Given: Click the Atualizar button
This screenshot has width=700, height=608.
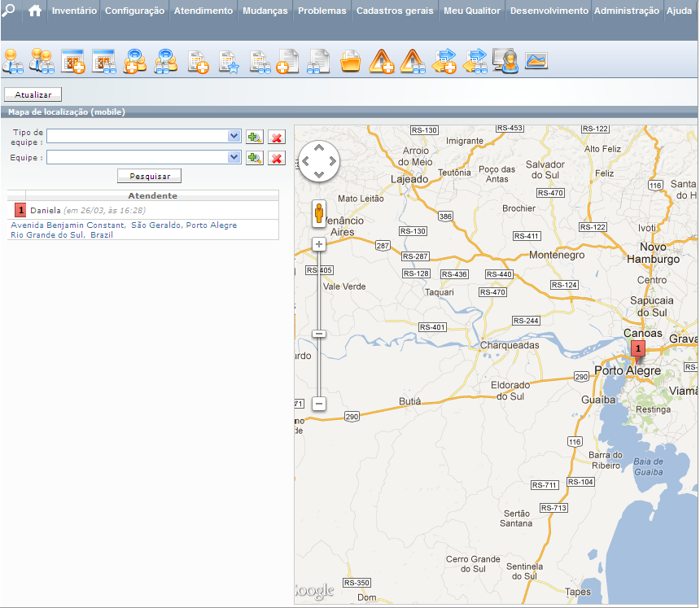Looking at the screenshot, I should [x=33, y=95].
